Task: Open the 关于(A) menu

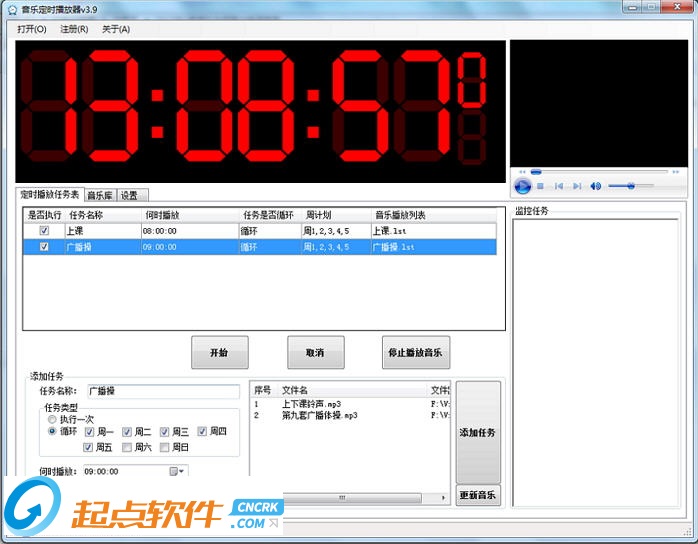Action: point(116,29)
